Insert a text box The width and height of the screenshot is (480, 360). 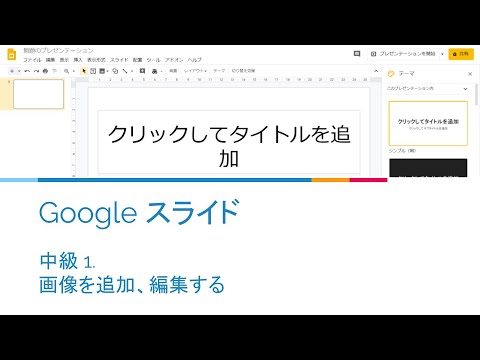coord(93,71)
